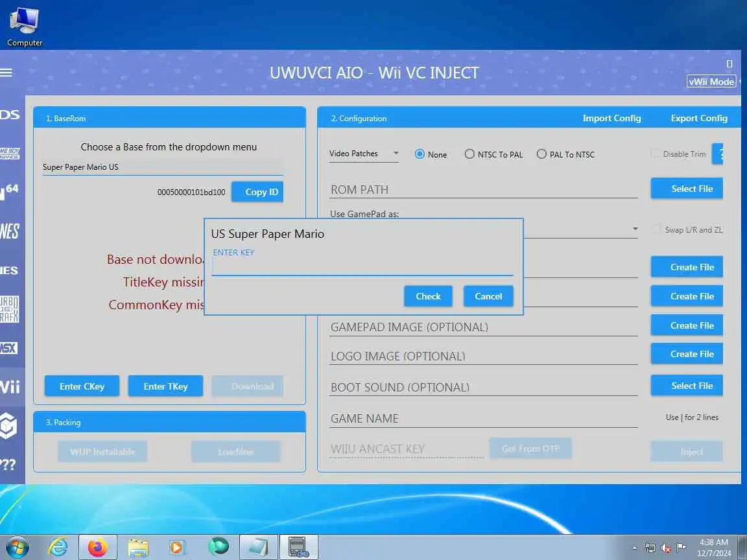Click the help question mark button
747x560 pixels.
tap(718, 154)
